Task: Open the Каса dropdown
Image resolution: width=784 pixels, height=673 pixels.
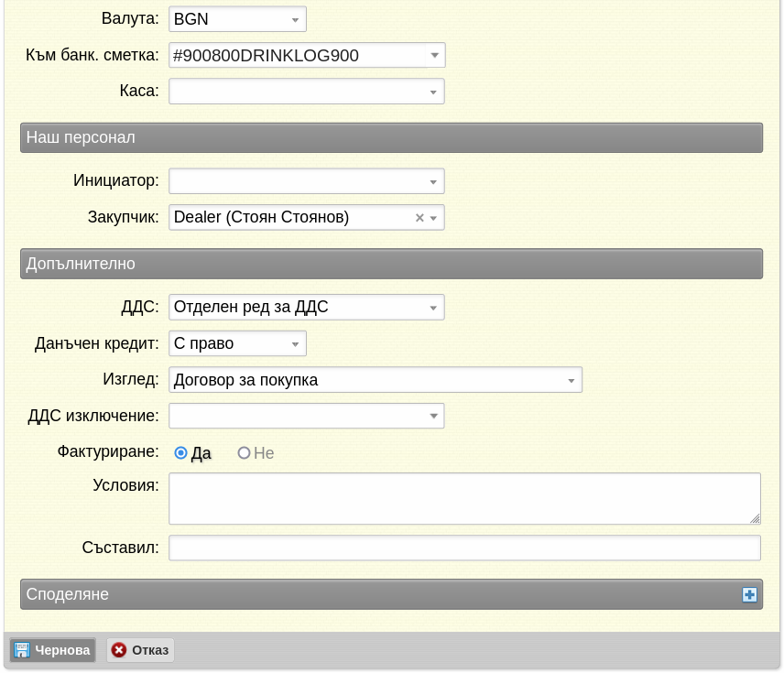Action: tap(307, 92)
